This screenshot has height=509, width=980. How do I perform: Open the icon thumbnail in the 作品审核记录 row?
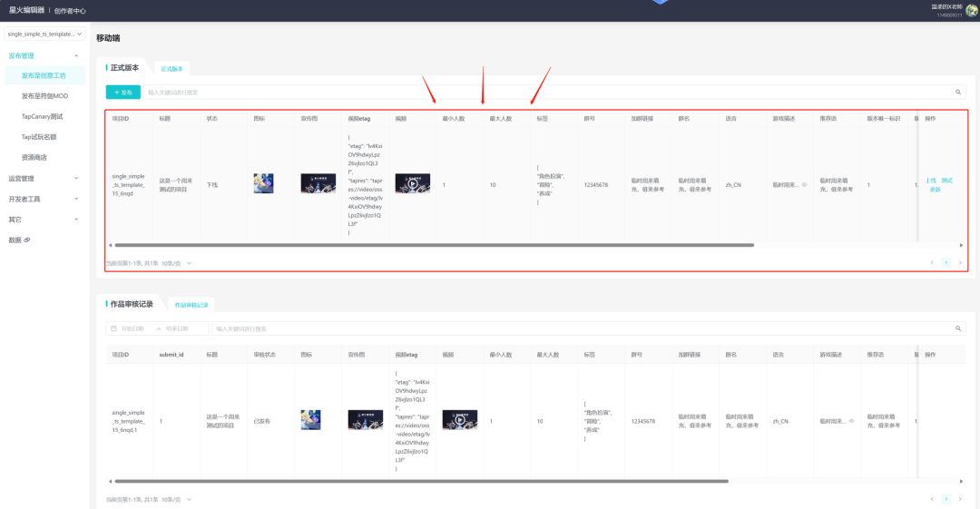[x=310, y=419]
